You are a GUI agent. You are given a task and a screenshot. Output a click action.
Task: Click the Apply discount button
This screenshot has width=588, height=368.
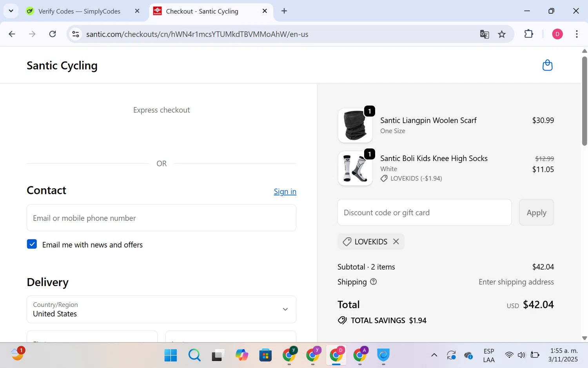pos(536,212)
